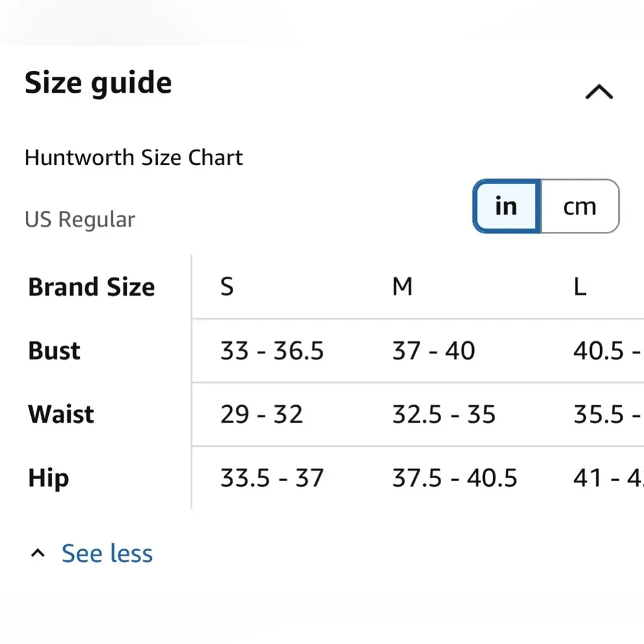The width and height of the screenshot is (644, 644).
Task: Select the L brand size column header
Action: (580, 287)
